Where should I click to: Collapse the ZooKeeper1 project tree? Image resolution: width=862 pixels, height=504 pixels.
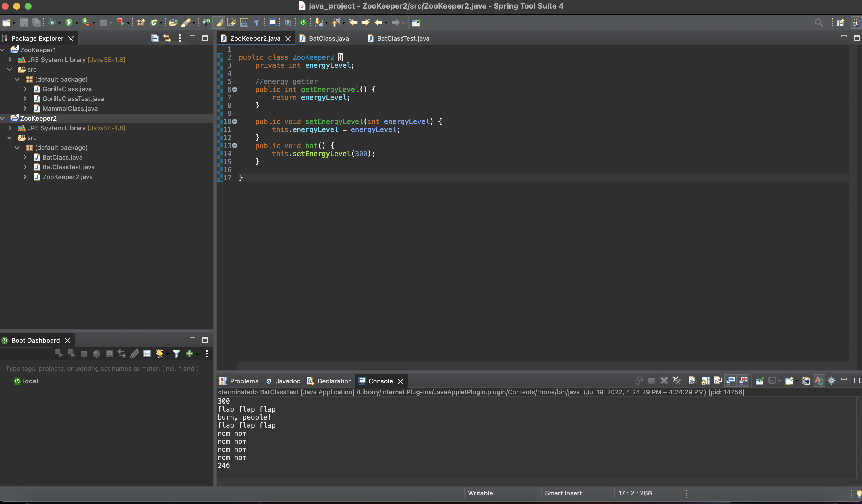[x=3, y=50]
